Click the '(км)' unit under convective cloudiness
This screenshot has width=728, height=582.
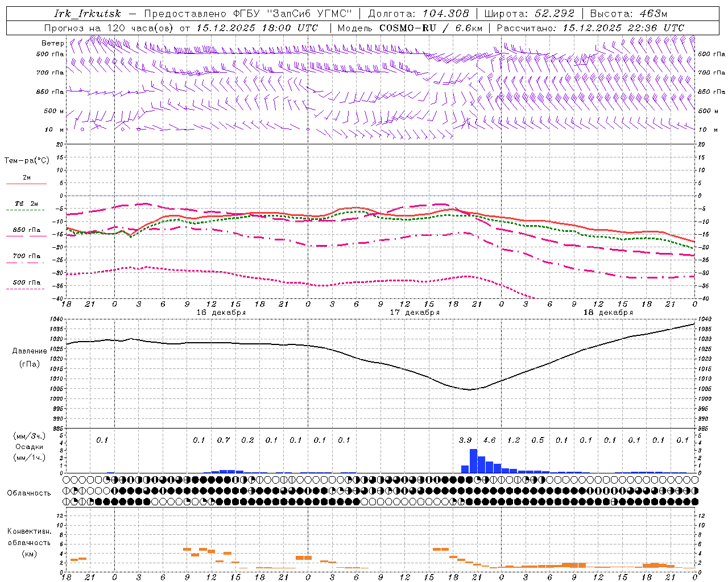click(x=29, y=554)
